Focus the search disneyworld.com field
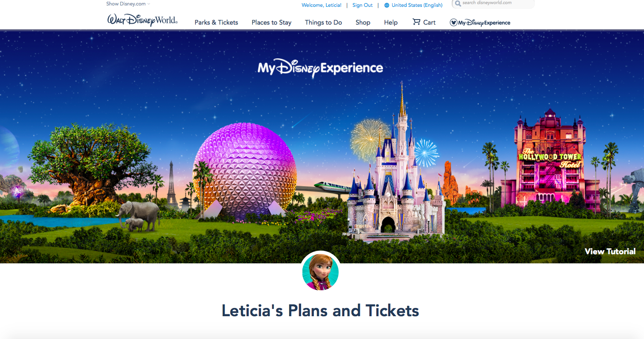Image resolution: width=644 pixels, height=339 pixels. [493, 3]
